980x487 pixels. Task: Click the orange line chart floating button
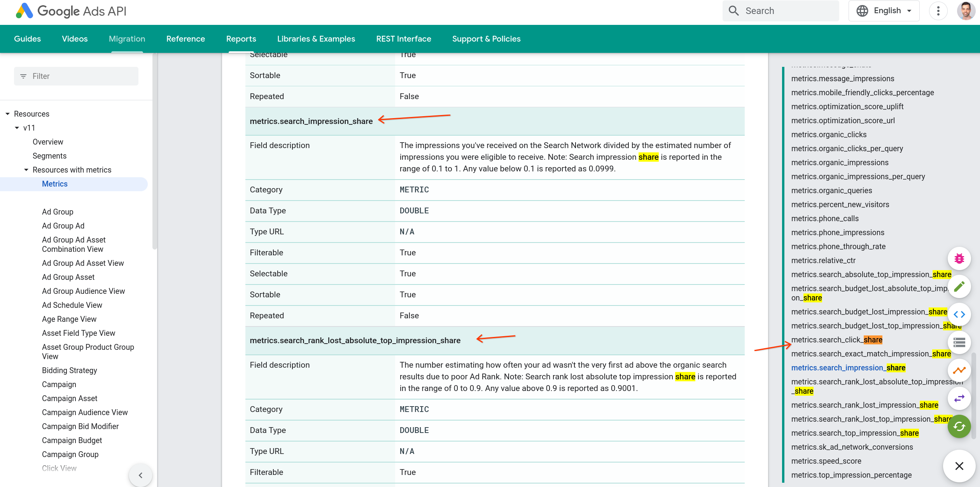(x=959, y=370)
